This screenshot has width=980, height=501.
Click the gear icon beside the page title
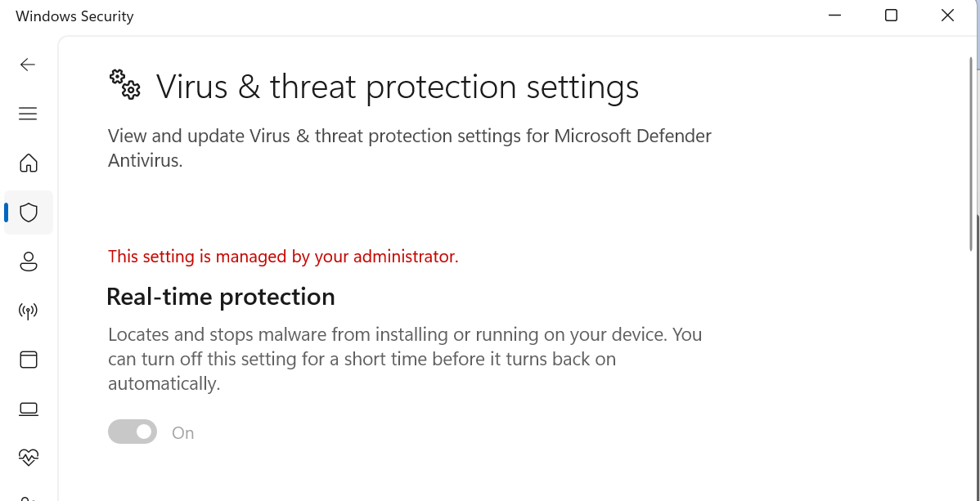pos(124,85)
